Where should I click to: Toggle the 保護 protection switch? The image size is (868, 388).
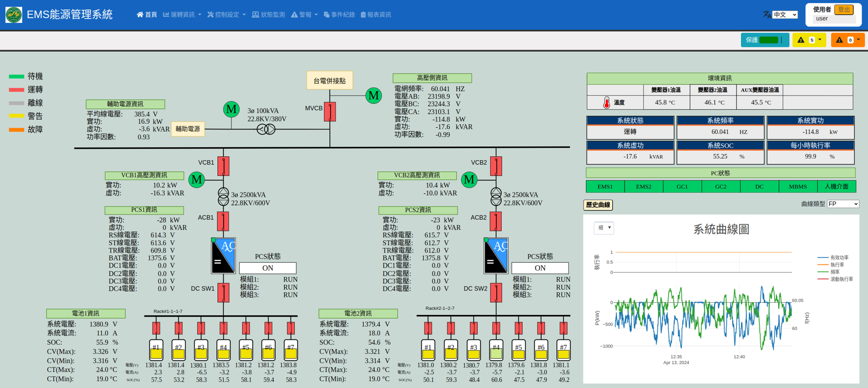click(x=770, y=40)
